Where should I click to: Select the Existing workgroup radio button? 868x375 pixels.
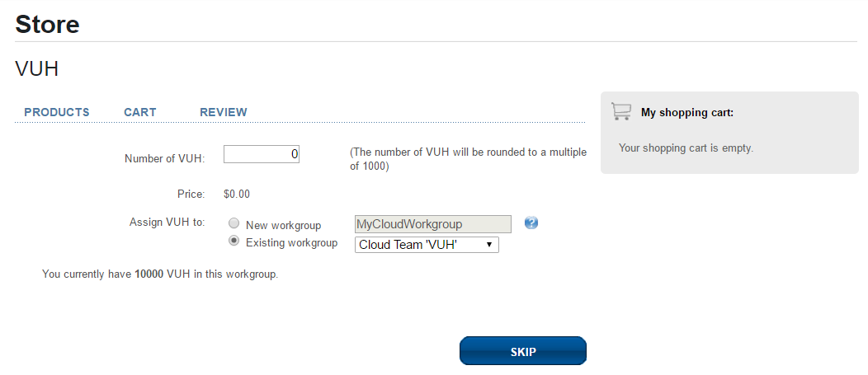pyautogui.click(x=234, y=241)
